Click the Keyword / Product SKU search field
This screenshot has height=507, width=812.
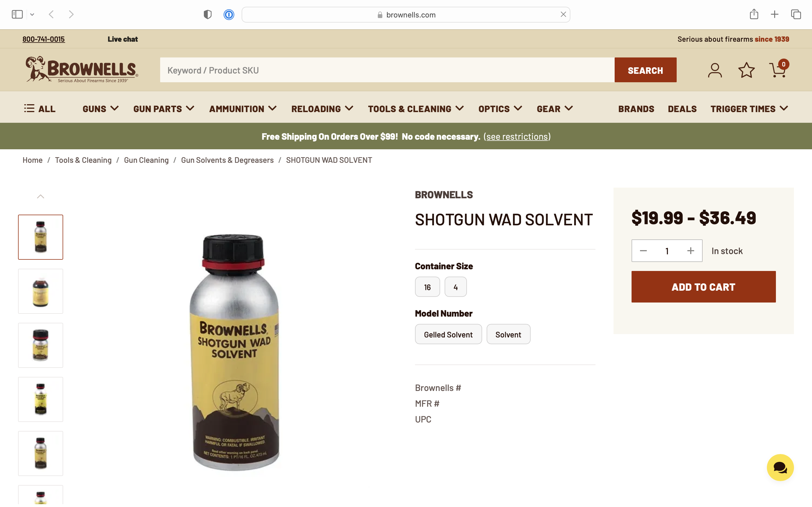click(387, 70)
